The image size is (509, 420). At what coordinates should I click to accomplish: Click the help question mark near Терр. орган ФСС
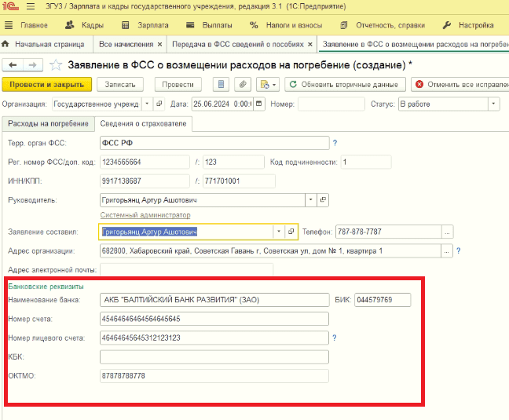[335, 143]
